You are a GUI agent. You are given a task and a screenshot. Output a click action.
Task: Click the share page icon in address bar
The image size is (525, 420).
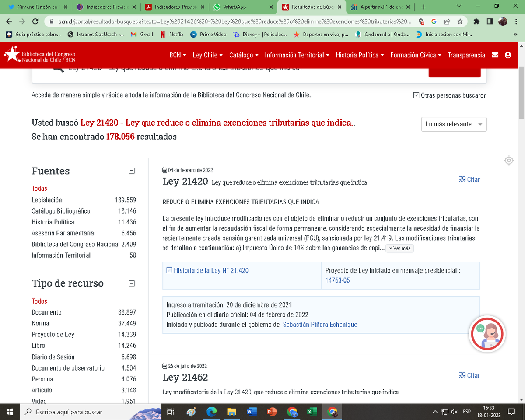(447, 21)
